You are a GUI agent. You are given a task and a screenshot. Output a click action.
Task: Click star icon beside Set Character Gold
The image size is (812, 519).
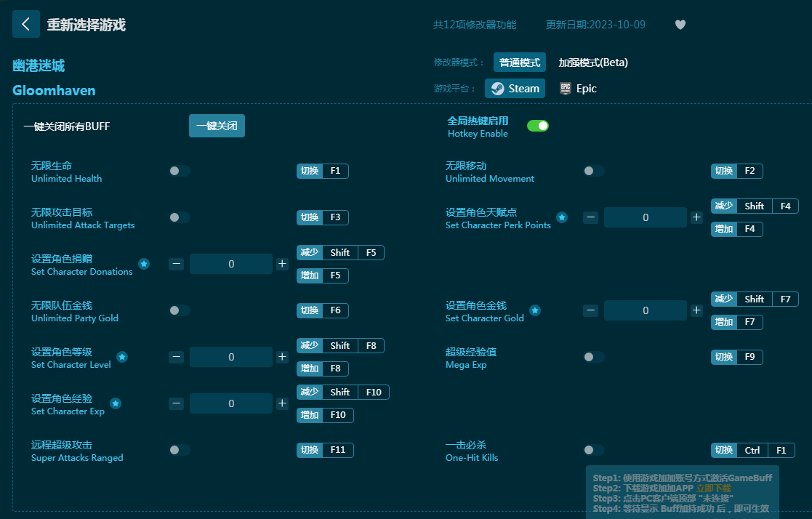click(x=535, y=310)
